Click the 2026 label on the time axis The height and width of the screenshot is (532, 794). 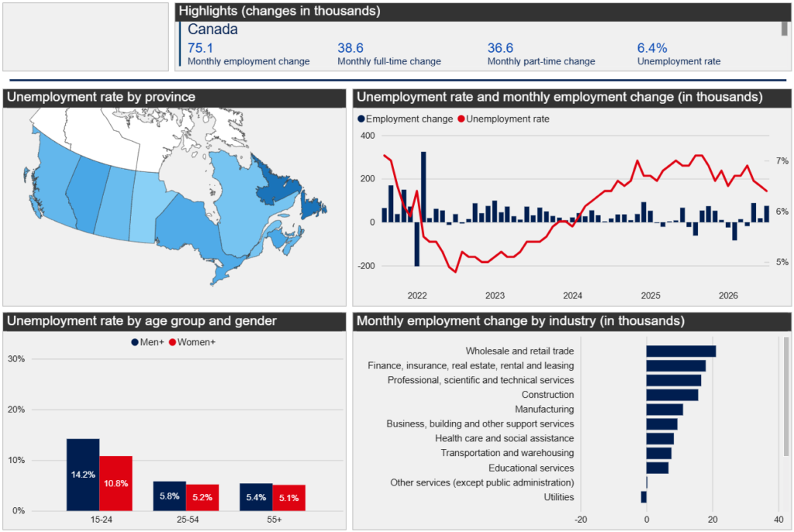point(728,296)
